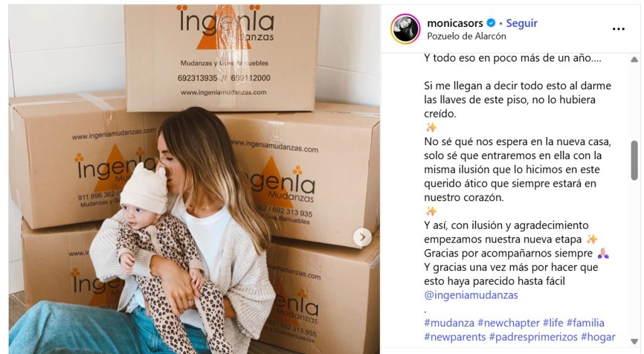The height and width of the screenshot is (354, 644).
Task: Go to next photo with carousel arrow
Action: [x=363, y=237]
